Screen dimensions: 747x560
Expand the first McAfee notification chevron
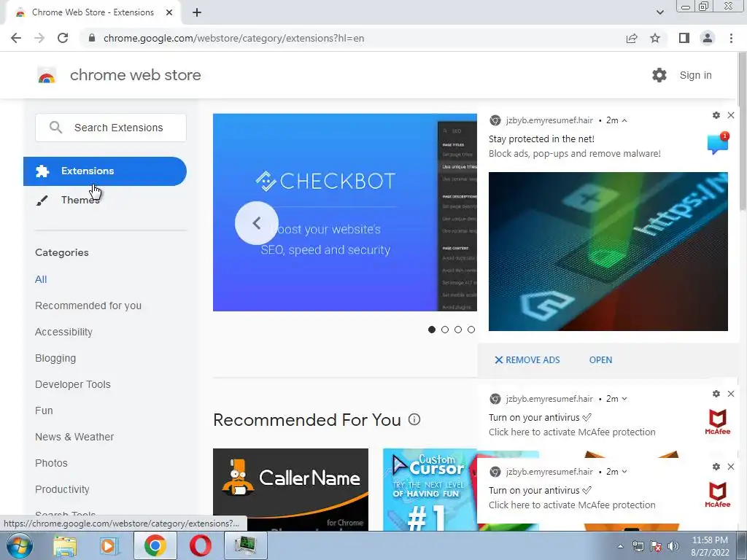pos(624,399)
